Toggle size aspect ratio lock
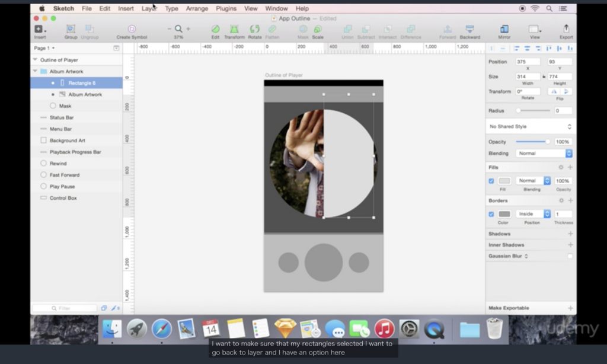The height and width of the screenshot is (364, 607). (544, 76)
